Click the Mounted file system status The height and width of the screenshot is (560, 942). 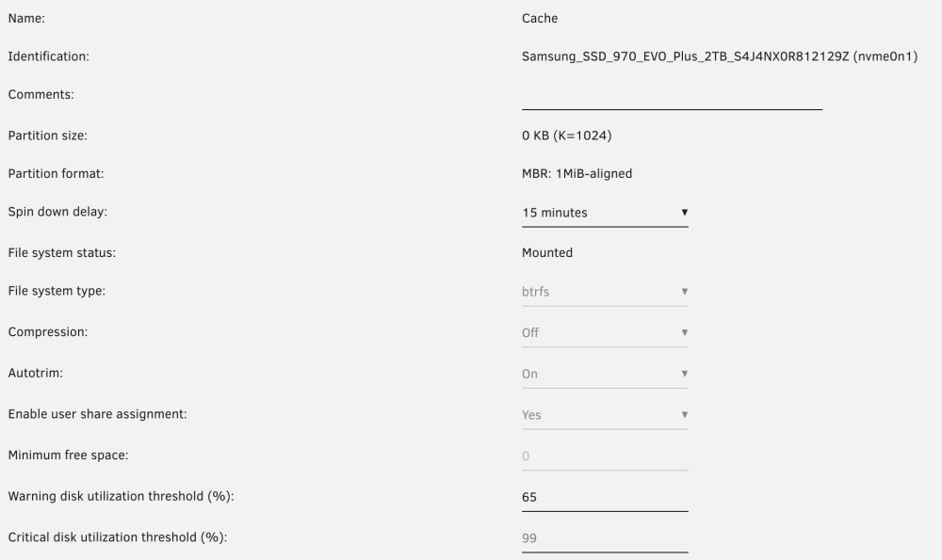pyautogui.click(x=546, y=252)
